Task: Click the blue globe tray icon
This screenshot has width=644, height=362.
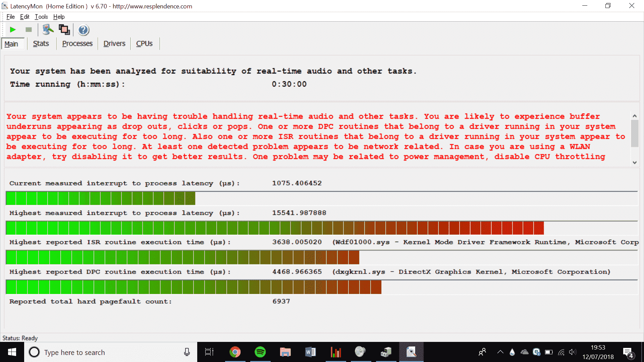Action: pos(536,352)
